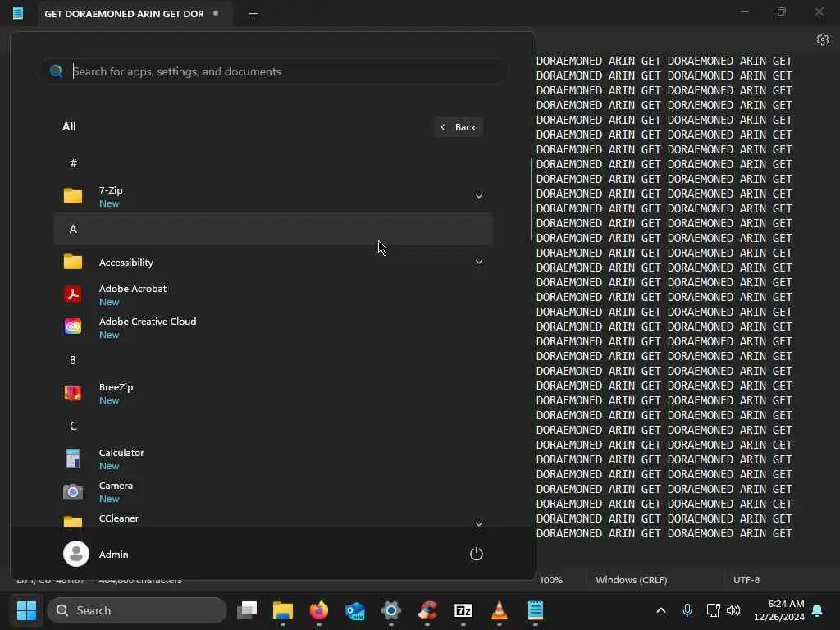Viewport: 840px width, 630px height.
Task: Click the Start menu app list scrollbar
Action: pyautogui.click(x=532, y=199)
